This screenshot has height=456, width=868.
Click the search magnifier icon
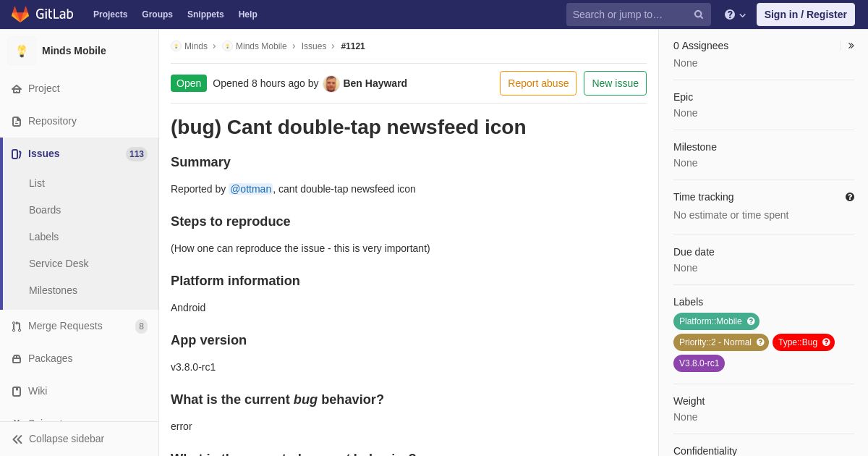pyautogui.click(x=699, y=14)
